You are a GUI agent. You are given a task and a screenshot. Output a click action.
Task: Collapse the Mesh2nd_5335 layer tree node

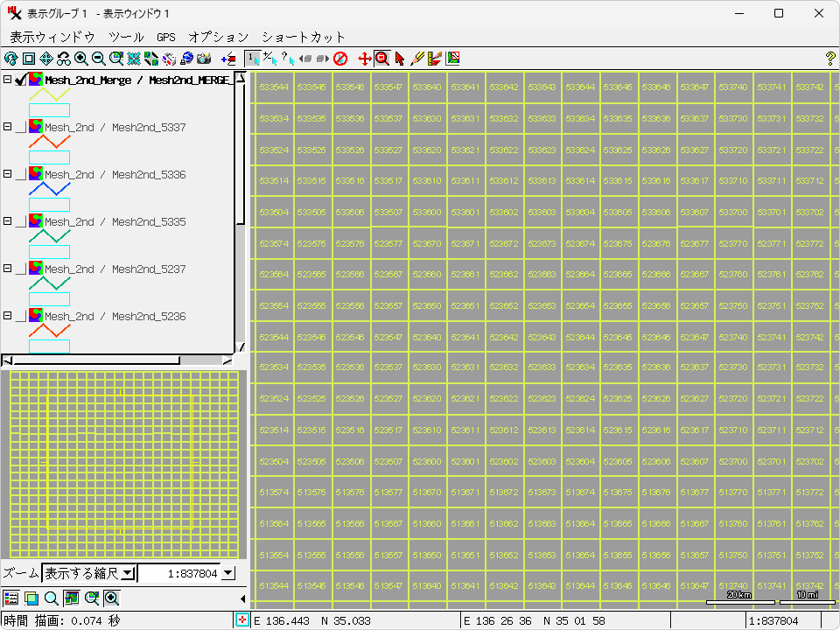(x=7, y=221)
